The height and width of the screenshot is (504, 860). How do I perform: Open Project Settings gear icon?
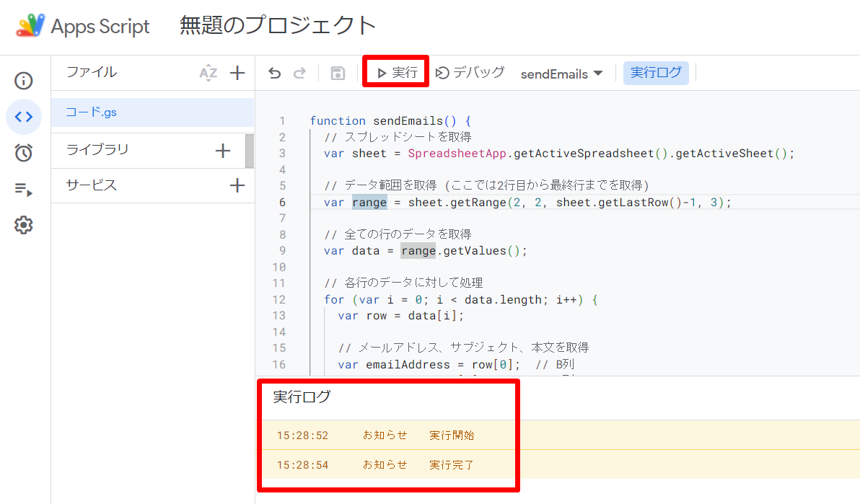[x=24, y=225]
